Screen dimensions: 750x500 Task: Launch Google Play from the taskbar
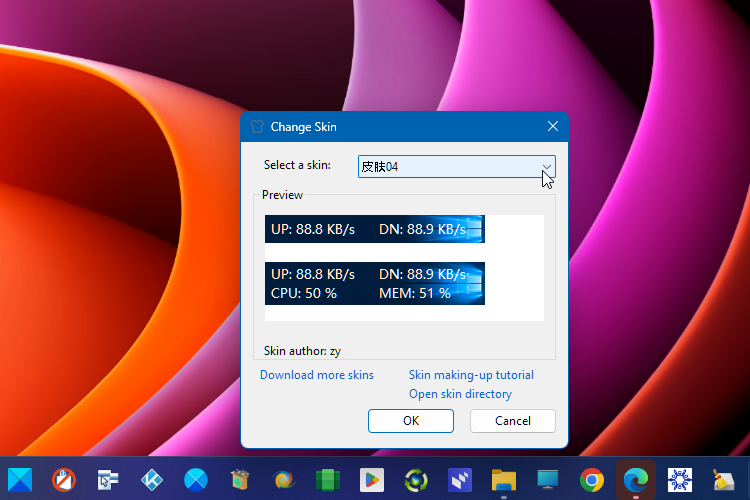click(372, 479)
